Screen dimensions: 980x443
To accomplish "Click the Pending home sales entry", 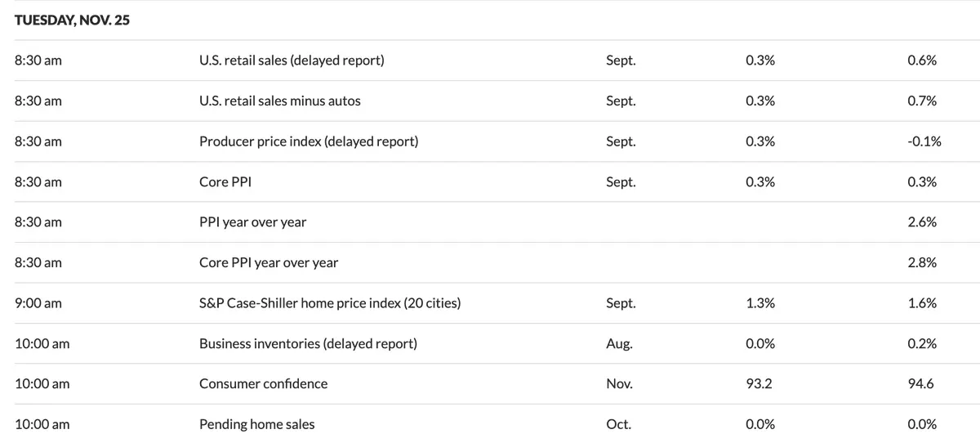I will 256,425.
